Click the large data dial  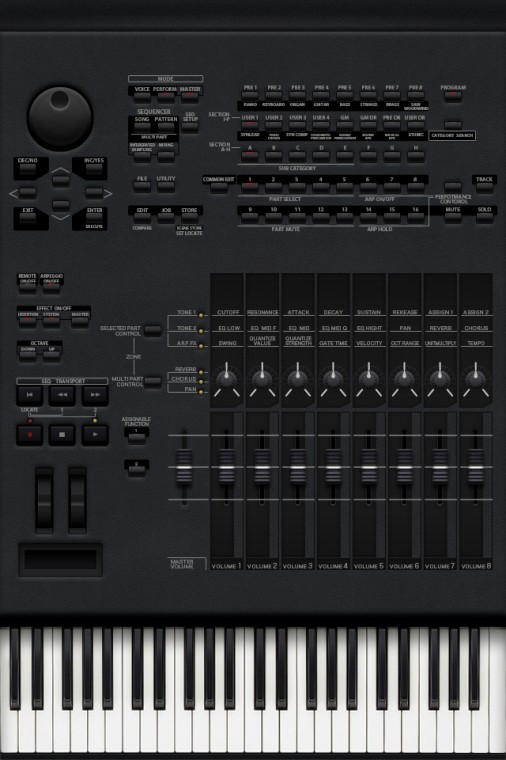coord(60,118)
